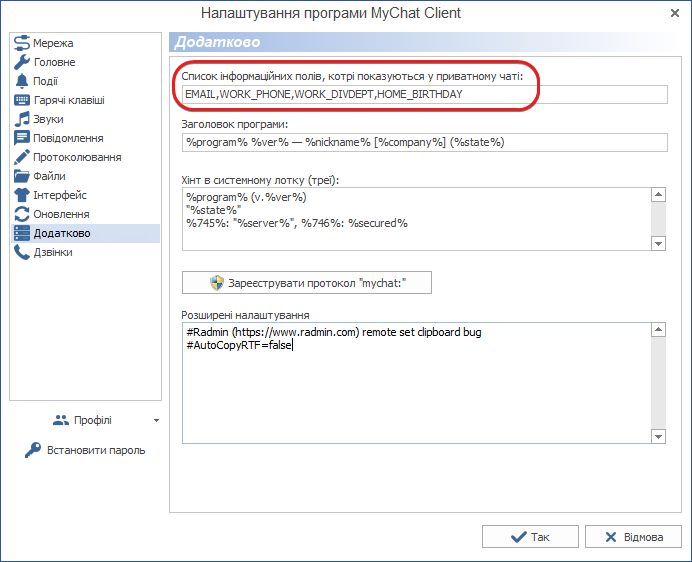Click the Профілі people icon
The height and width of the screenshot is (562, 692).
[x=61, y=420]
